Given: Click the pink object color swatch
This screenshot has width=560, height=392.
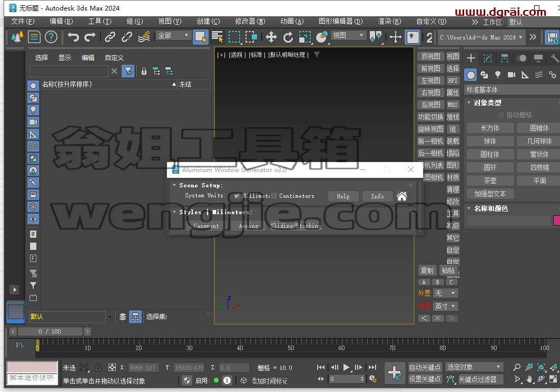Looking at the screenshot, I should (556, 220).
